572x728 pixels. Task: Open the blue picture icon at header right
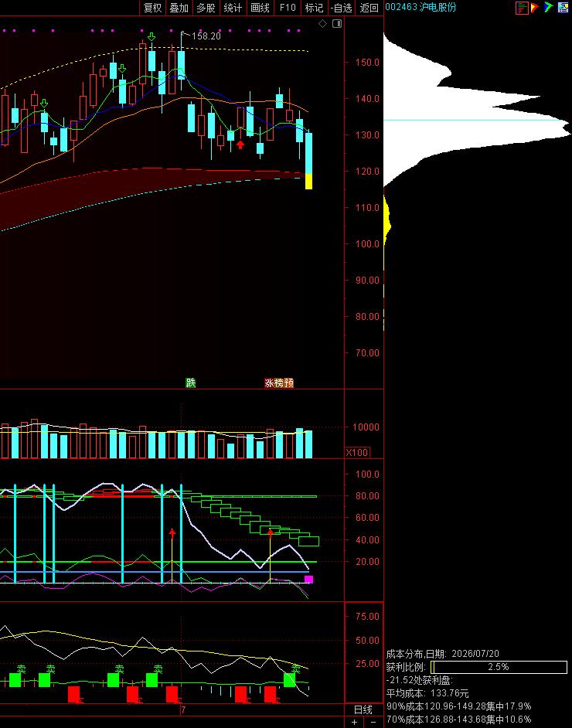pos(563,8)
